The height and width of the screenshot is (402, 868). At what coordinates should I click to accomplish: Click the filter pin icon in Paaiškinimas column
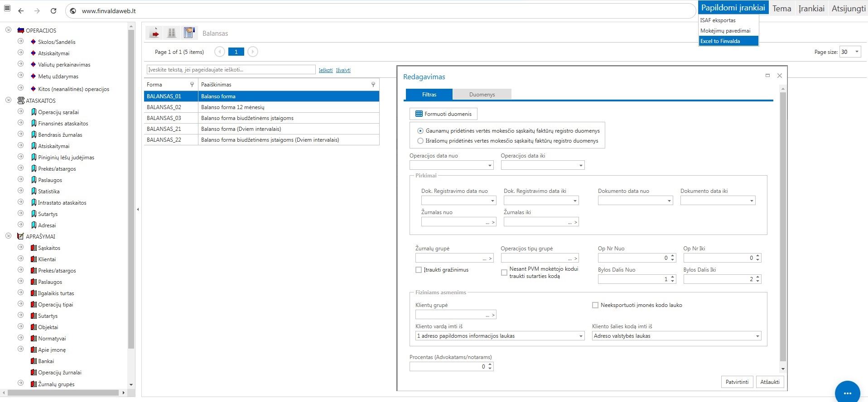tap(373, 85)
